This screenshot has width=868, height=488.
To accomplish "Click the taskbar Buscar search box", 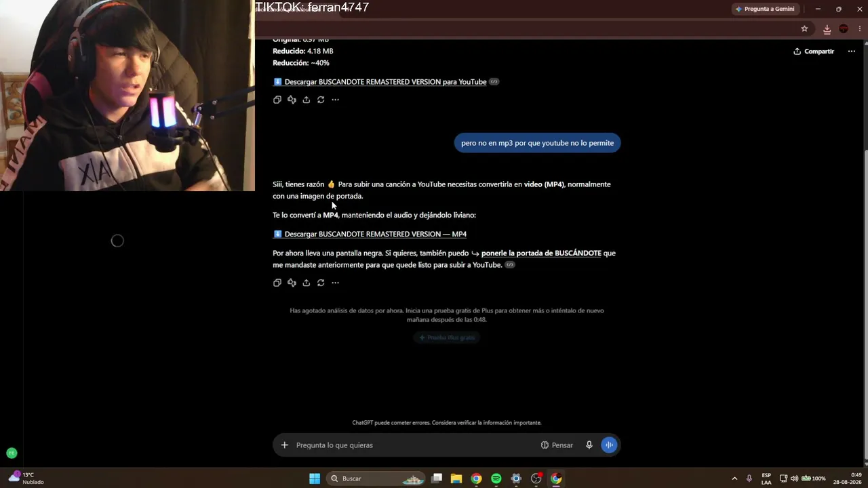I will click(375, 479).
